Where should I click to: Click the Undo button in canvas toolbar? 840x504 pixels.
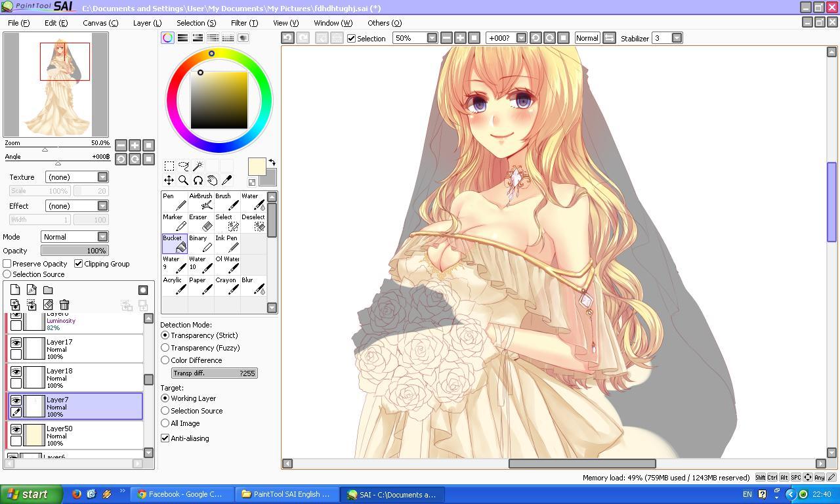pyautogui.click(x=287, y=38)
